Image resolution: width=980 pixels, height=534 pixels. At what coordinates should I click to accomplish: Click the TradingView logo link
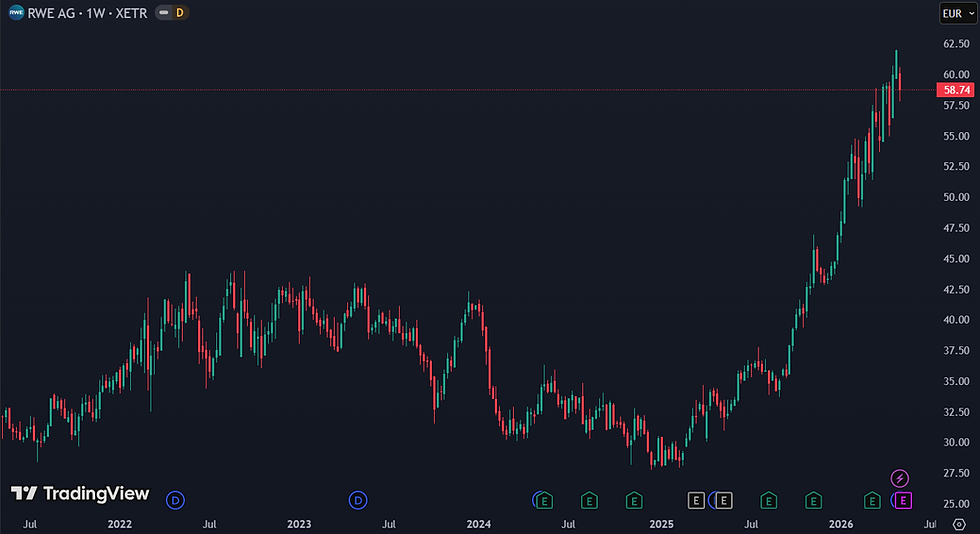coord(80,493)
